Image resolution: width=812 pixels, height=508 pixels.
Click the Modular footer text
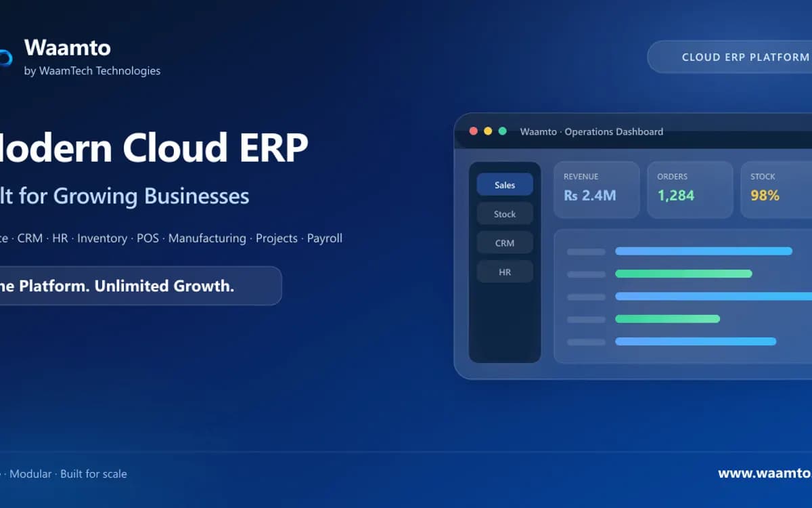[x=30, y=474]
